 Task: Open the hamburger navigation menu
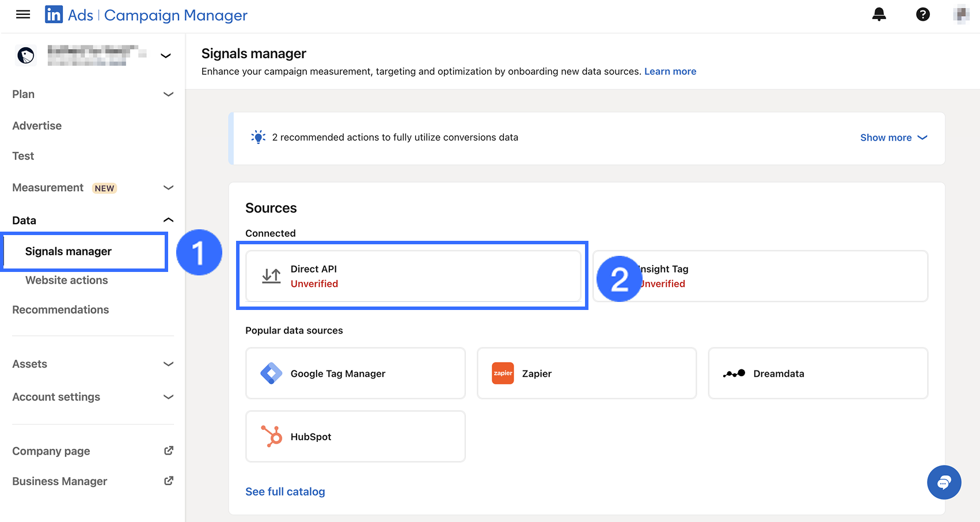pyautogui.click(x=23, y=15)
